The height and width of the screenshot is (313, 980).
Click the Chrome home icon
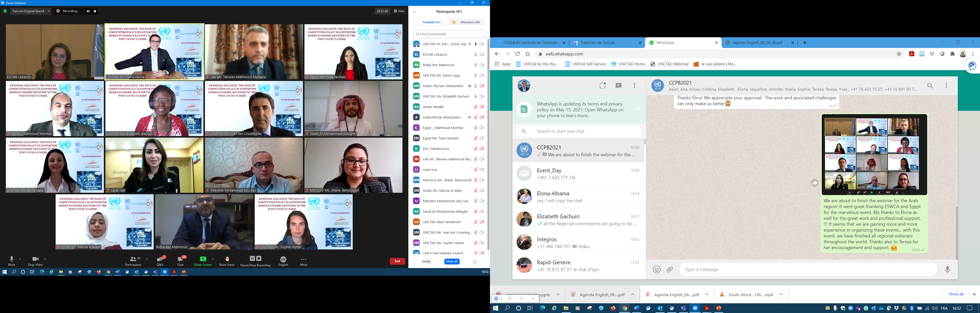pos(528,54)
